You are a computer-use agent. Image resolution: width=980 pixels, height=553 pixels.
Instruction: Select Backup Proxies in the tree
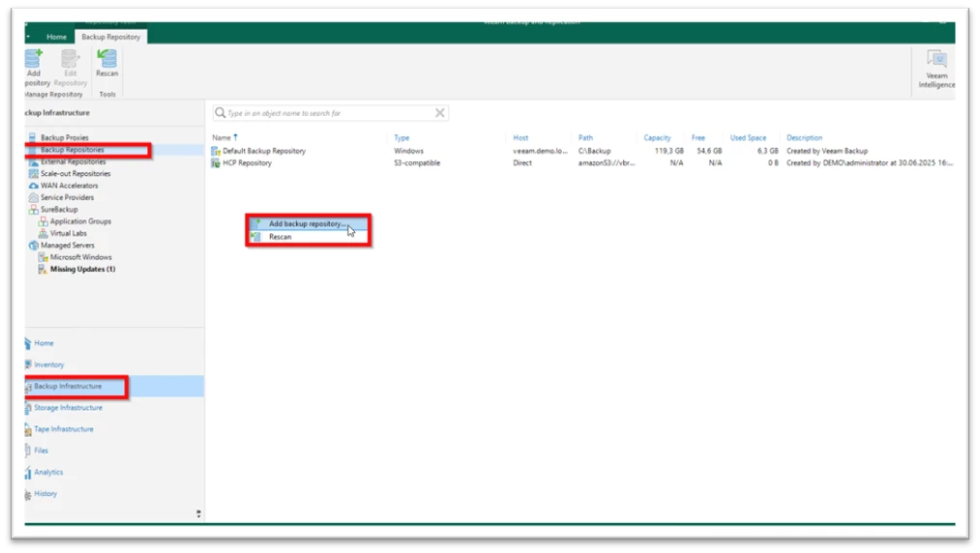pos(65,137)
